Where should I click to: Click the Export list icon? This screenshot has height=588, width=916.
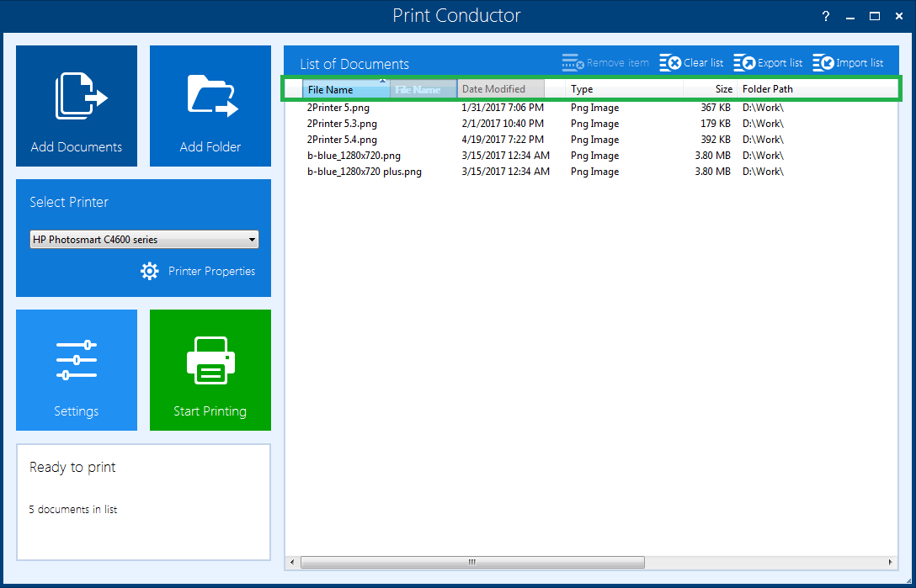[x=744, y=63]
